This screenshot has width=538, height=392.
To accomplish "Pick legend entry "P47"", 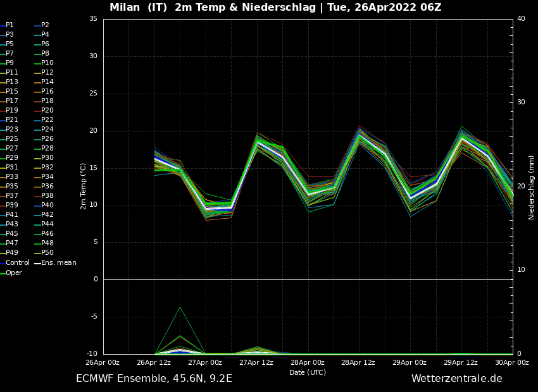I will tap(12, 243).
